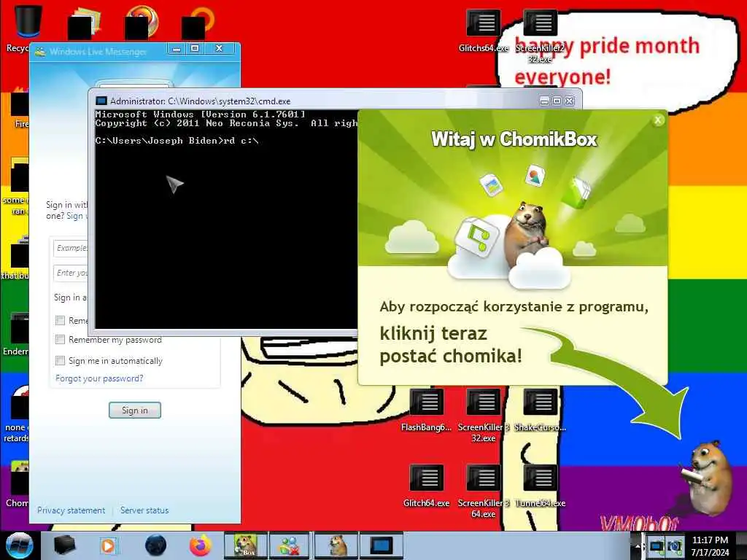Screen dimensions: 747x560
Task: Open the Server status link
Action: 144,510
